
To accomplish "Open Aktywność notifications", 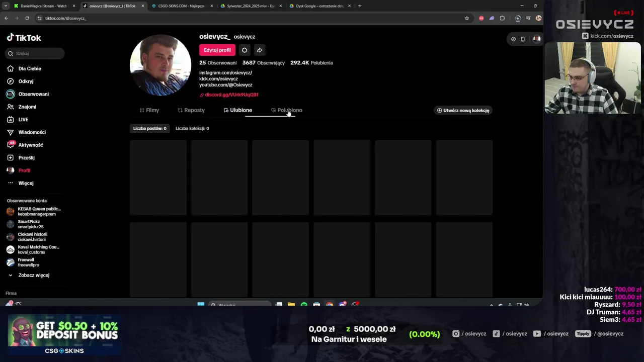I will 30,145.
